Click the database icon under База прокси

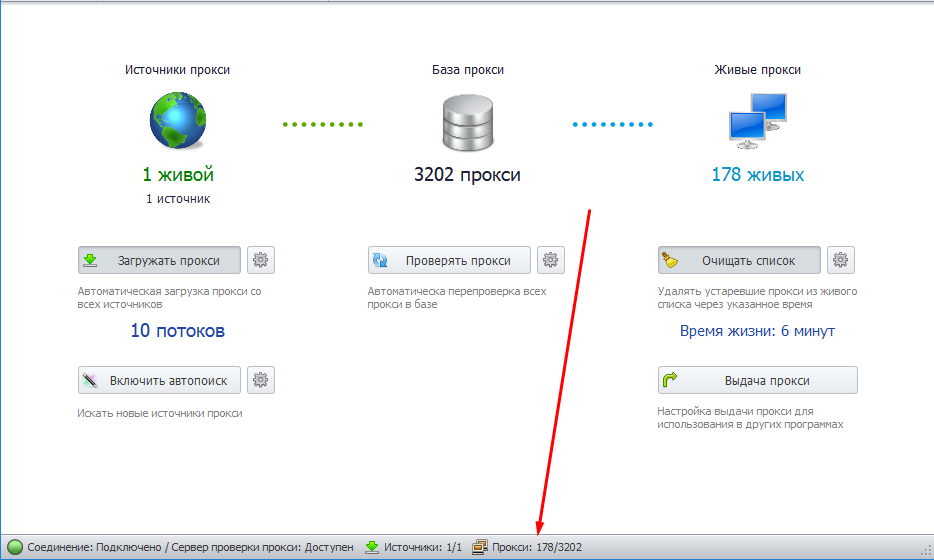[x=468, y=123]
